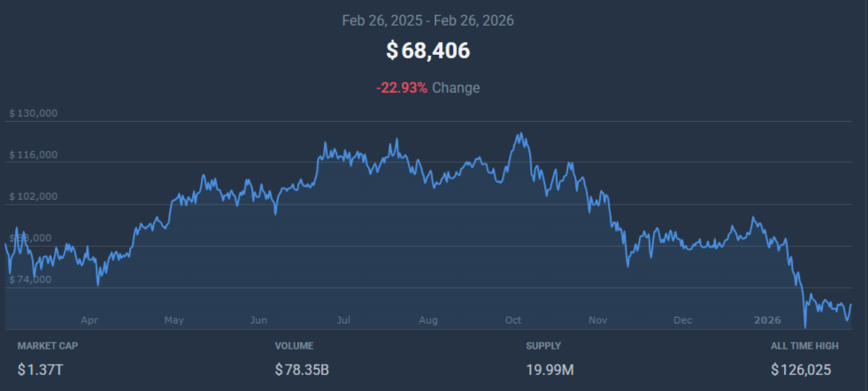Click the Volume value $78.35B
The image size is (868, 391).
tap(302, 369)
